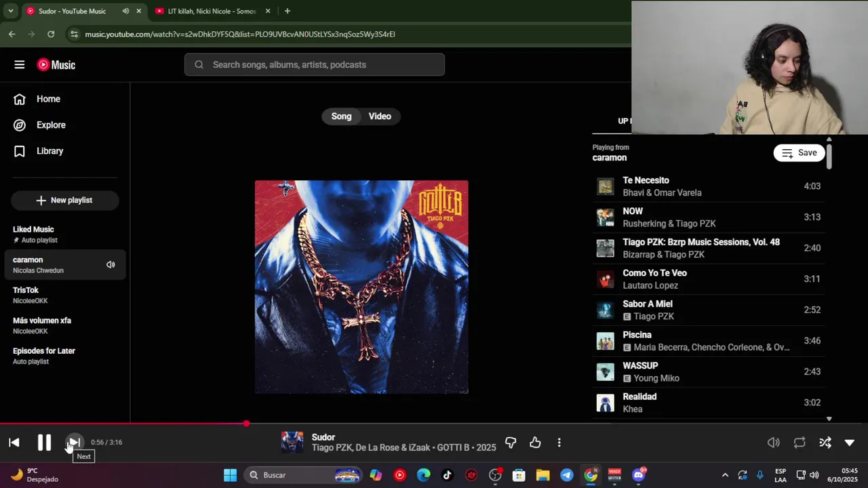Play Realidad by Khea
The width and height of the screenshot is (868, 488).
[709, 403]
